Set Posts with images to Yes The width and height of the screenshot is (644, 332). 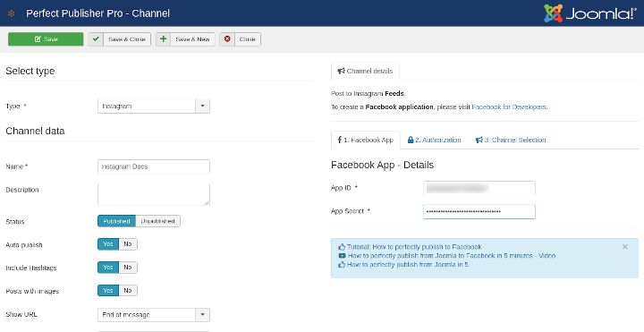coord(108,291)
